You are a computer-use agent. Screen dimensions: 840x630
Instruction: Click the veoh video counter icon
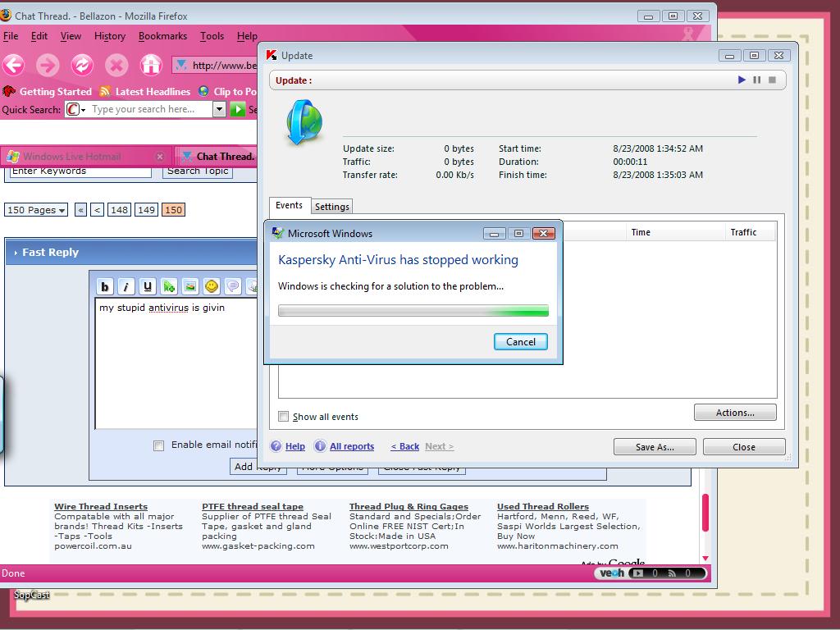(x=637, y=573)
